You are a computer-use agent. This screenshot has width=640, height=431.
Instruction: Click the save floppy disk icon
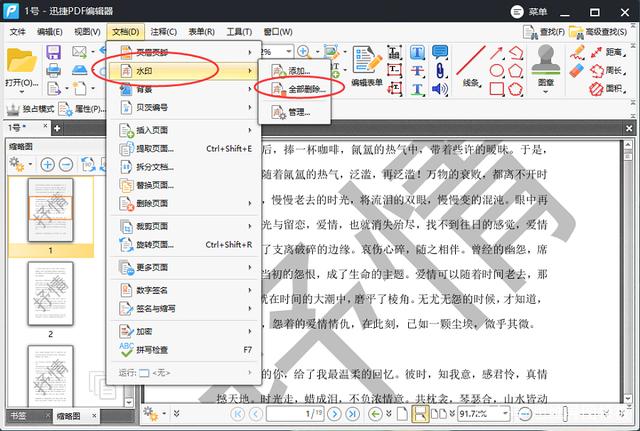pyautogui.click(x=53, y=52)
